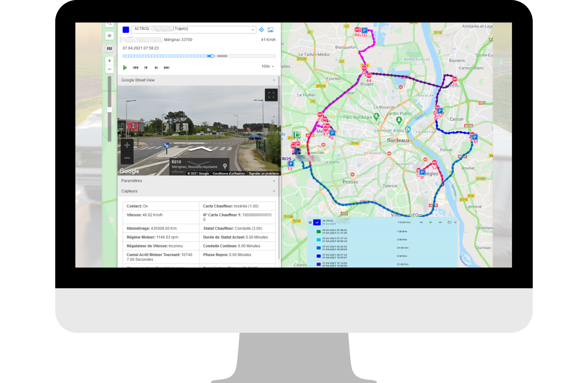Toggle visibility with the eye icon
This screenshot has height=383, width=588.
[109, 36]
